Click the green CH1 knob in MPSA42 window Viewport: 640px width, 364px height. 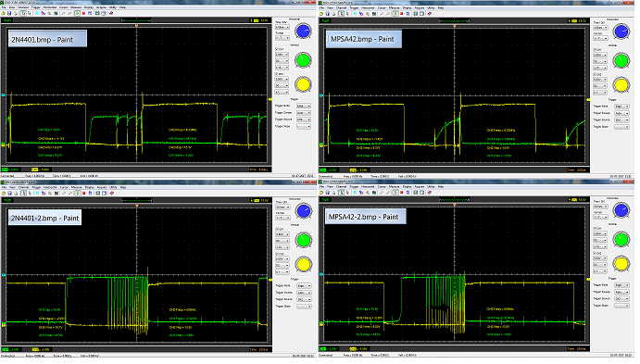tap(621, 60)
